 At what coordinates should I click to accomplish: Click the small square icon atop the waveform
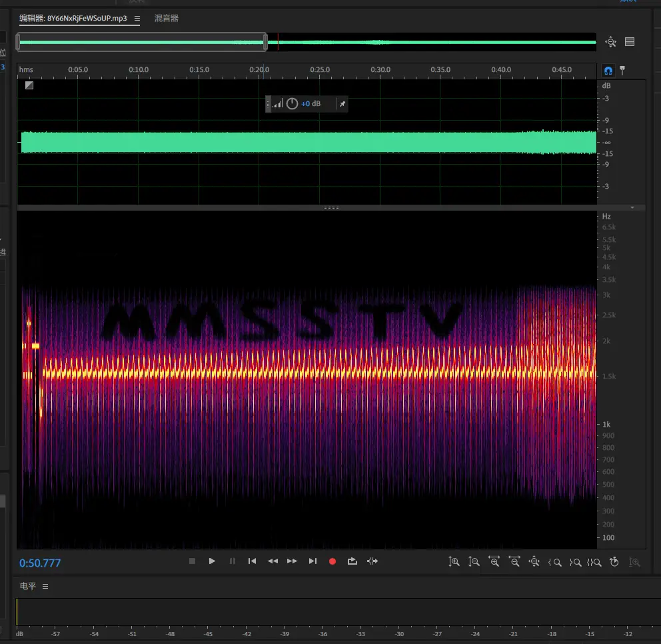click(x=29, y=85)
